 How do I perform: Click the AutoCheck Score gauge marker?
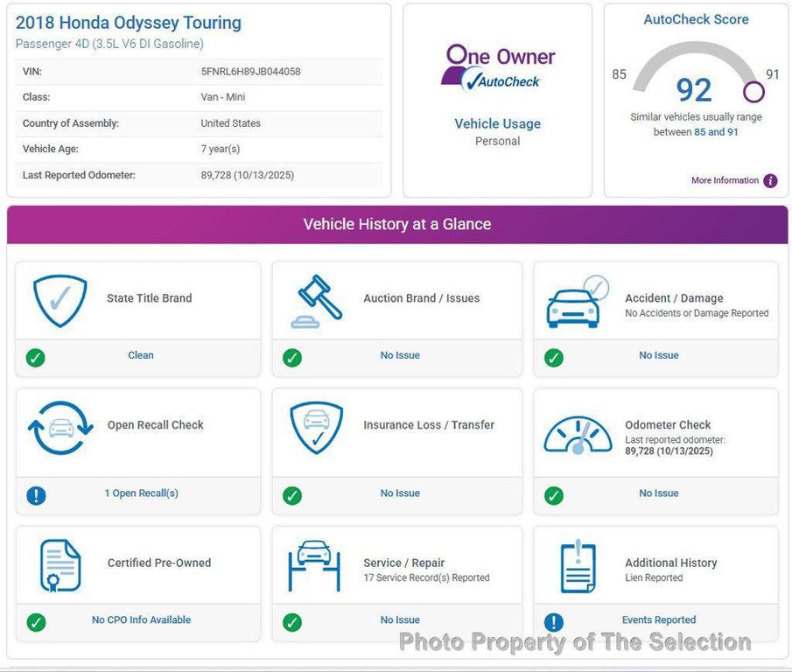(x=753, y=91)
